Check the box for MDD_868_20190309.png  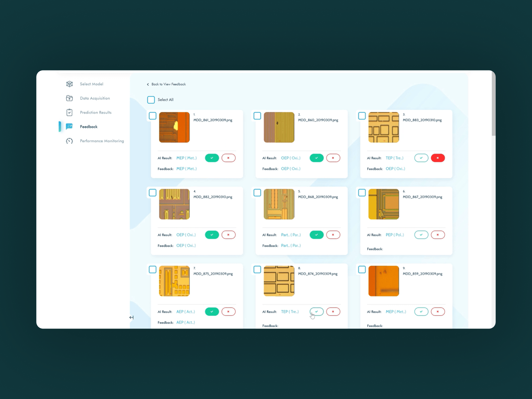tap(257, 193)
